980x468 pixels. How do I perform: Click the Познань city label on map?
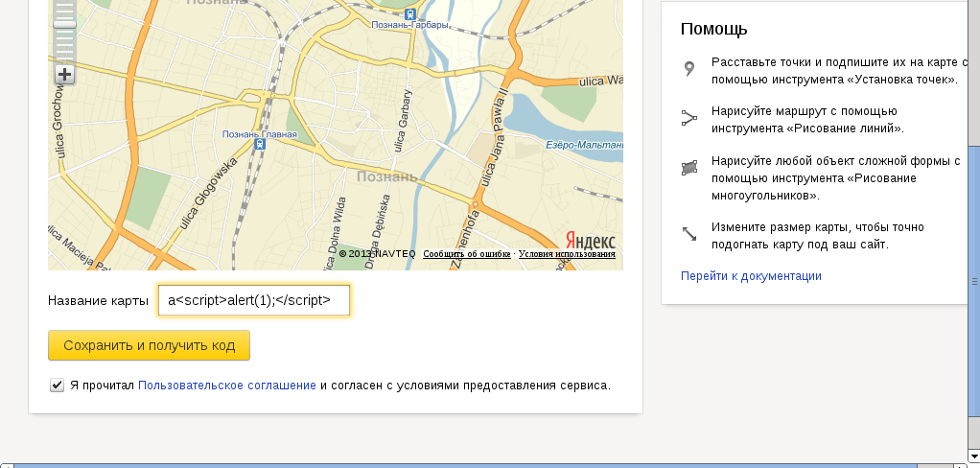[386, 176]
